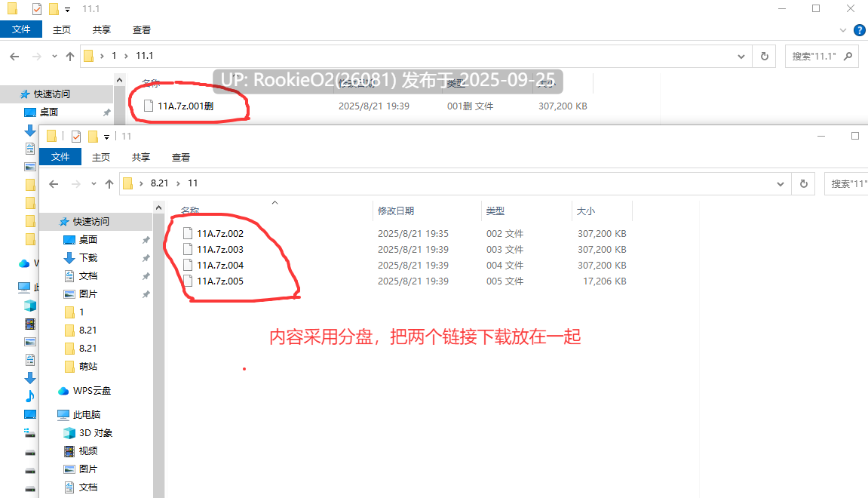Select 快速访问 in 11 window sidebar
This screenshot has height=498, width=868.
[90, 222]
